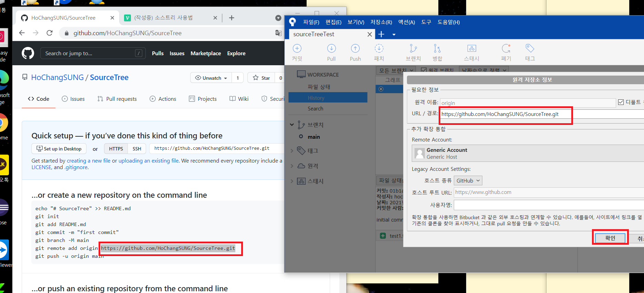The width and height of the screenshot is (644, 293).
Task: Switch to the Wiki tab on GitHub
Action: coord(239,99)
